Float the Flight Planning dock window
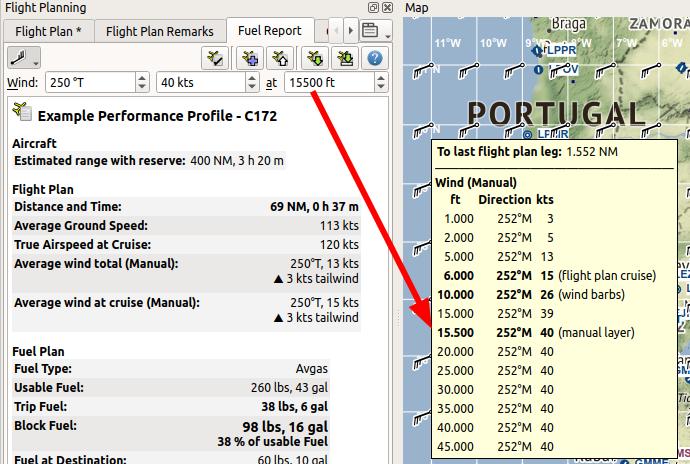Image resolution: width=690 pixels, height=464 pixels. click(373, 7)
